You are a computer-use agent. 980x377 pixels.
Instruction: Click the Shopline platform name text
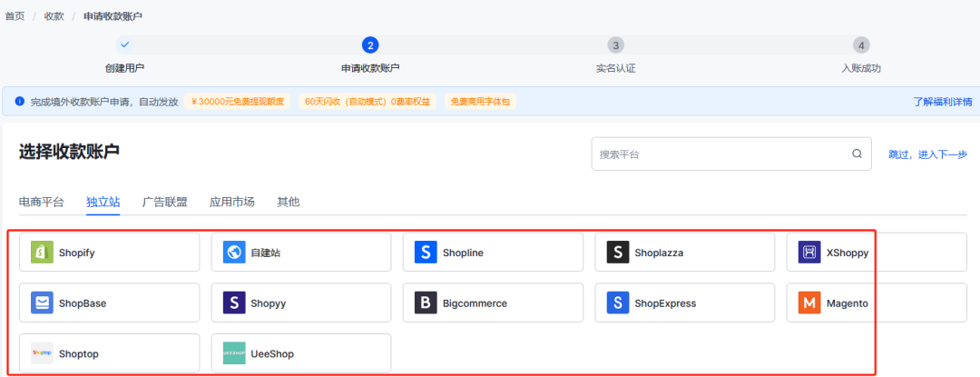click(x=463, y=253)
